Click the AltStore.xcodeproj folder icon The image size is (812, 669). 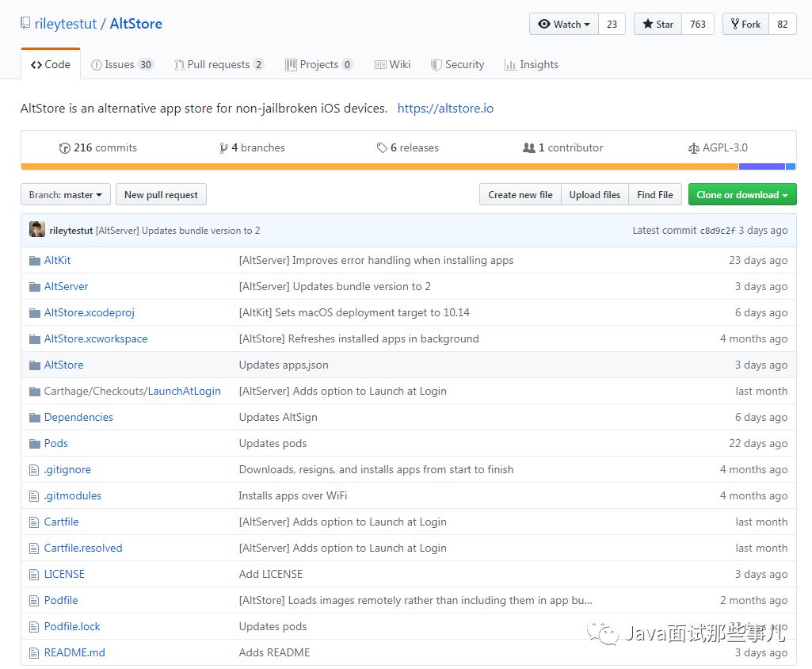[x=35, y=313]
